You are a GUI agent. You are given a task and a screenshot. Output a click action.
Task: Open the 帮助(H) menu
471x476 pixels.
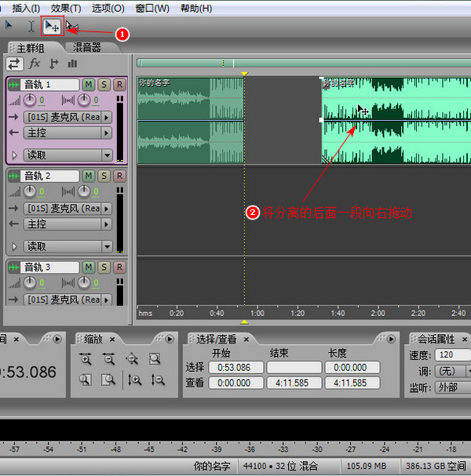[196, 9]
